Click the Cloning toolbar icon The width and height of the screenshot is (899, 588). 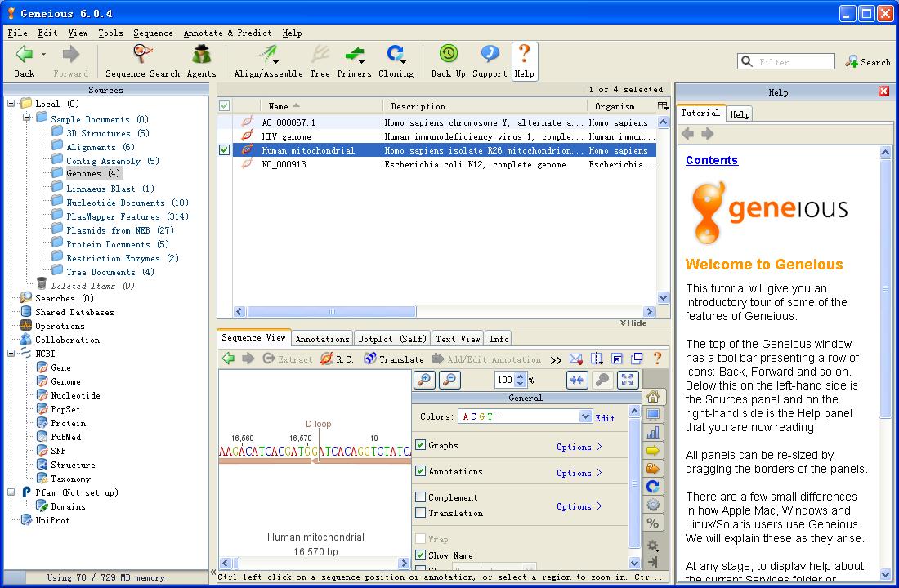pos(396,54)
